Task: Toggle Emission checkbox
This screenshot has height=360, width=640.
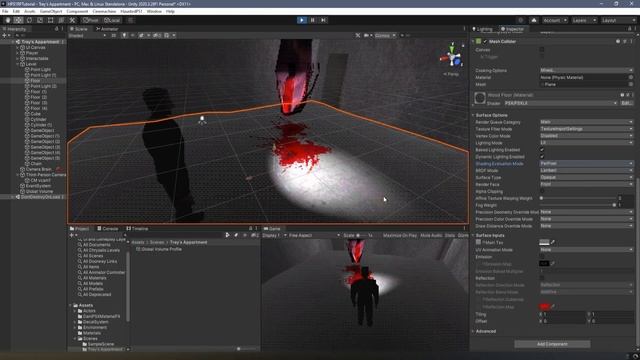Action: (x=542, y=257)
